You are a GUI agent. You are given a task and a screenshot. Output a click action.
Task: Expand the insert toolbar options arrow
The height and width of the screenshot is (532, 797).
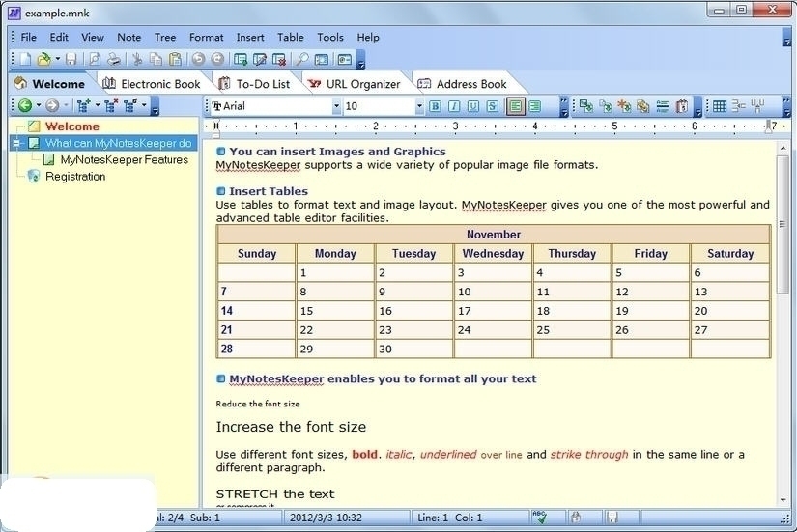coord(697,106)
